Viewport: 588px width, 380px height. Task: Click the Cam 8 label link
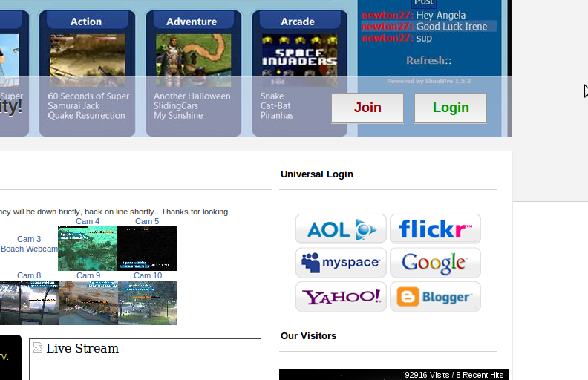(x=29, y=275)
